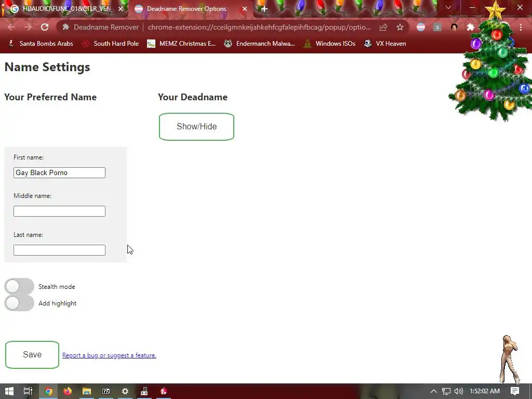The height and width of the screenshot is (399, 532).
Task: Select the Last name text box
Action: click(x=59, y=250)
